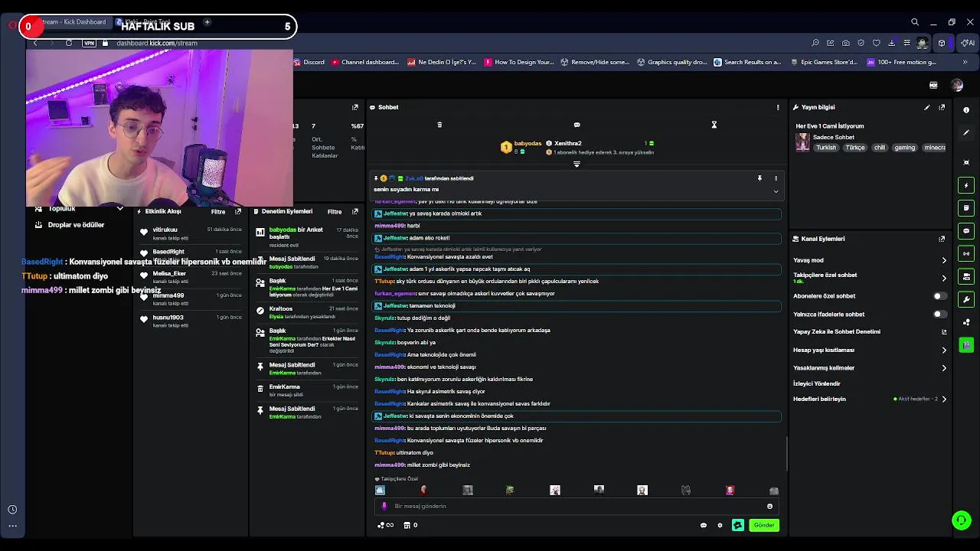Pop out the Denetim Eylemleri panel
The width and height of the screenshot is (980, 551).
354,211
